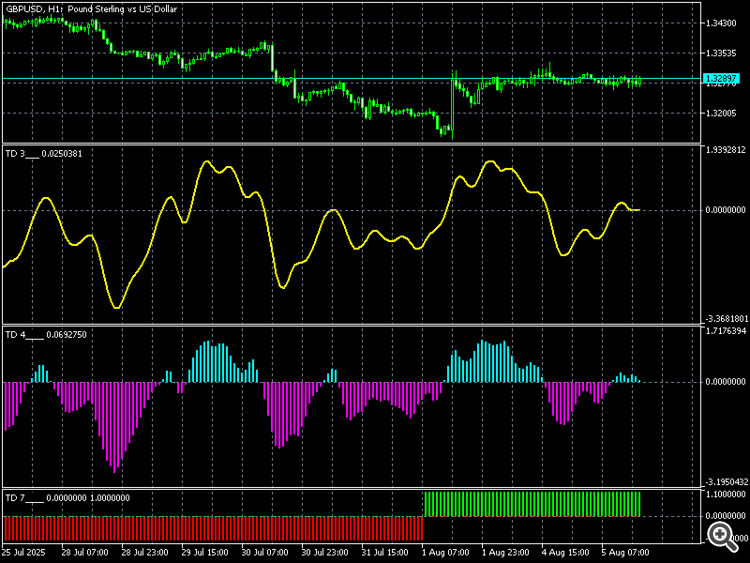Click the TD 4 indicator label
Viewport: 750px width, 563px height.
click(24, 335)
